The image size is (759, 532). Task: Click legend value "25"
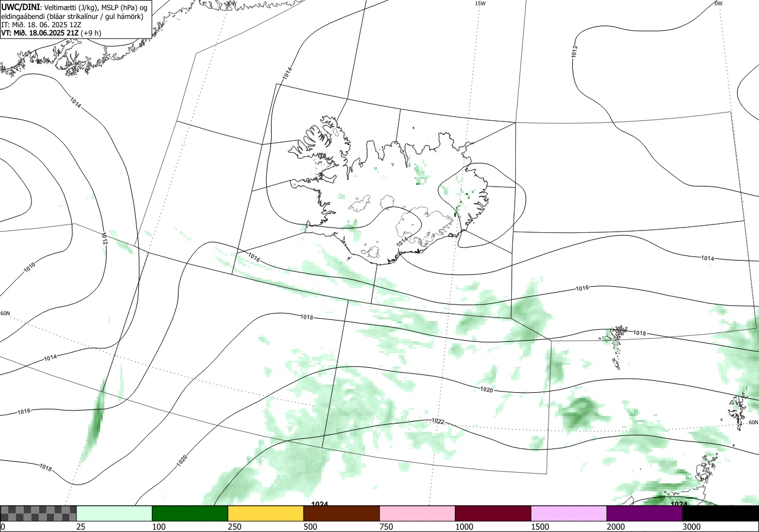coord(81,527)
